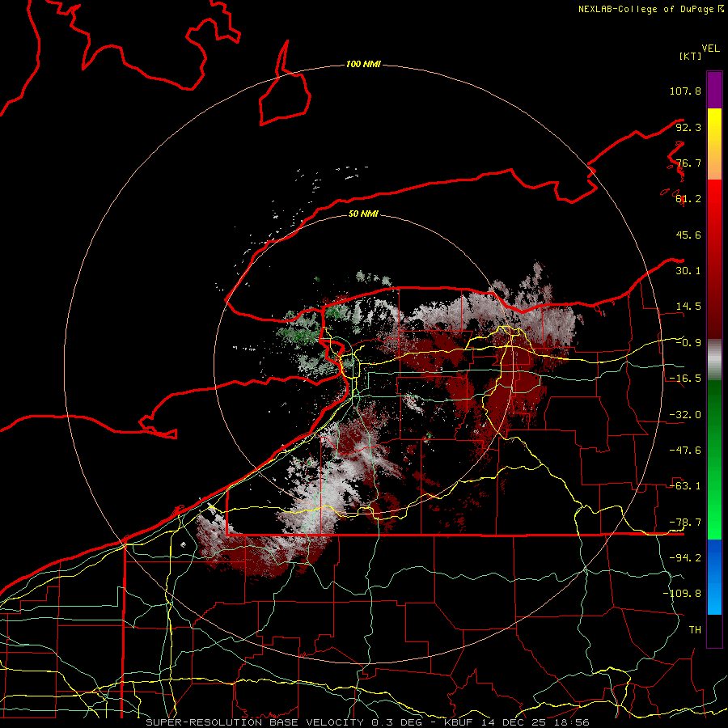
Task: Click the 50 NMI range ring label
Action: pyautogui.click(x=363, y=214)
